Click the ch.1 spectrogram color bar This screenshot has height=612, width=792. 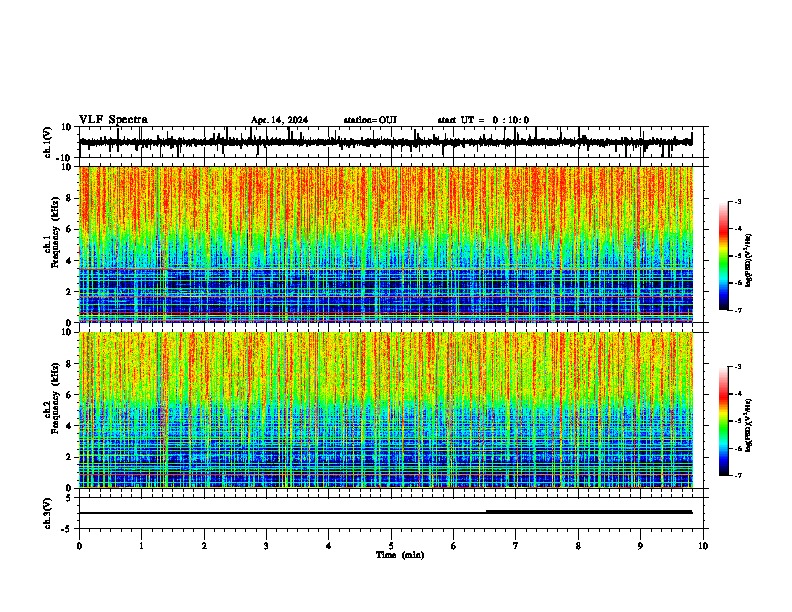pos(724,256)
